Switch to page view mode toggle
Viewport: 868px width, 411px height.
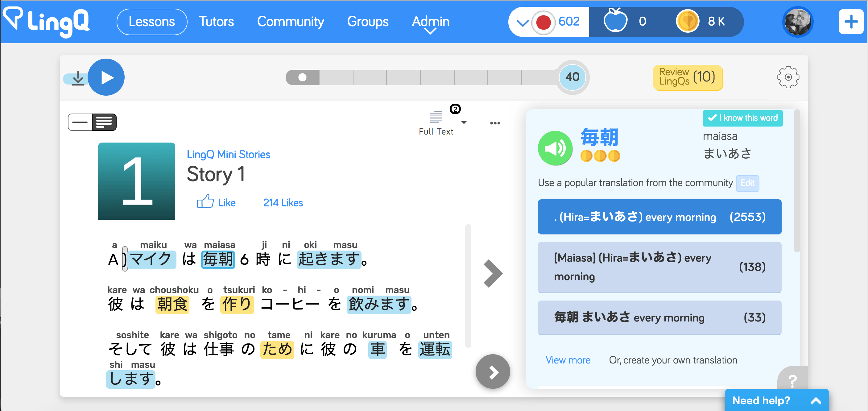[x=104, y=122]
